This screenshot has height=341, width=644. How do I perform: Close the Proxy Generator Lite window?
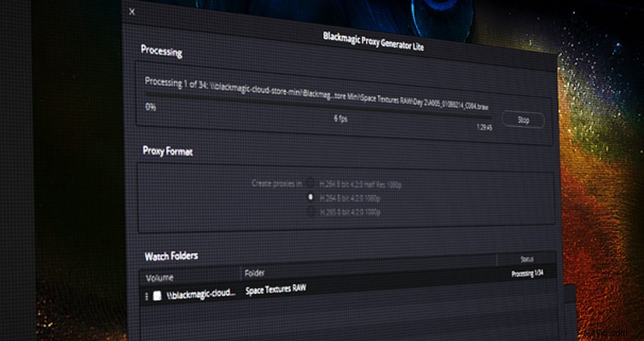[132, 12]
